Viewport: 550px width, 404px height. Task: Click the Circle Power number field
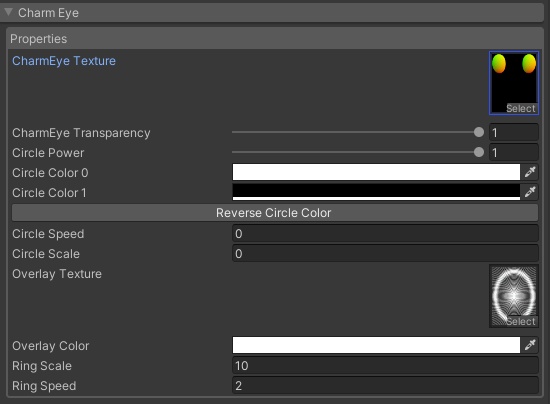(514, 152)
